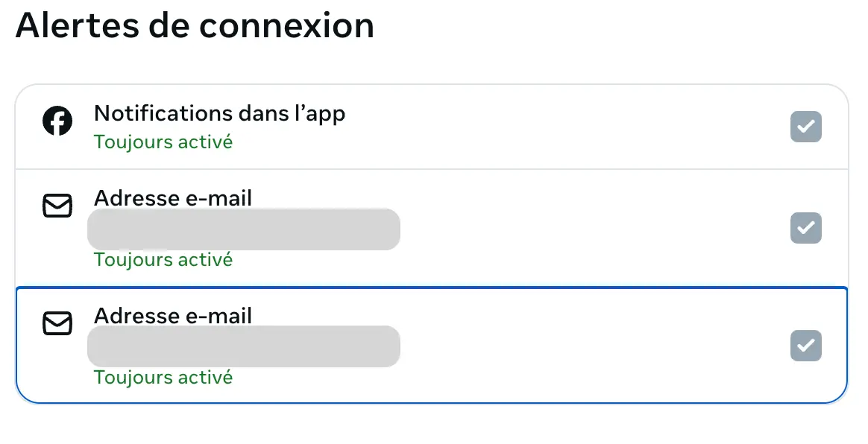Click Toujours activé under the first e-mail address

coord(163,259)
